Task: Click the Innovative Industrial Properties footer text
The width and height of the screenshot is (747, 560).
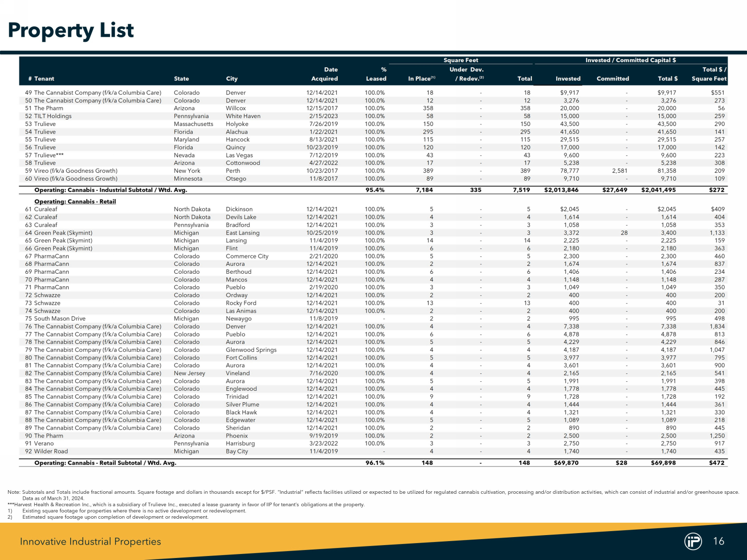Action: click(x=90, y=542)
